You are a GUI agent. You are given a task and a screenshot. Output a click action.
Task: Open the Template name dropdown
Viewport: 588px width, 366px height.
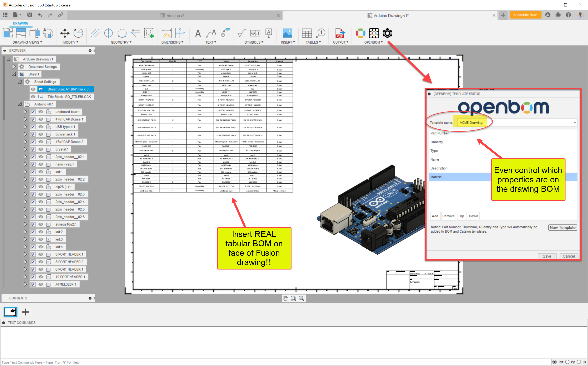575,123
